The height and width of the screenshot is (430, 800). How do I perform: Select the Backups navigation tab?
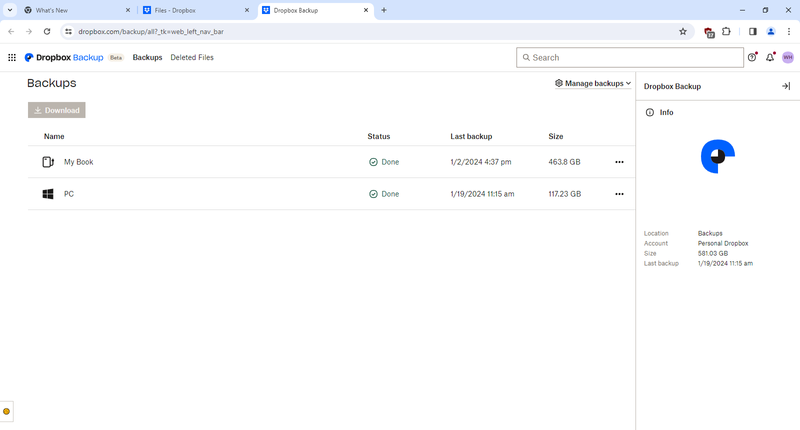coord(147,58)
